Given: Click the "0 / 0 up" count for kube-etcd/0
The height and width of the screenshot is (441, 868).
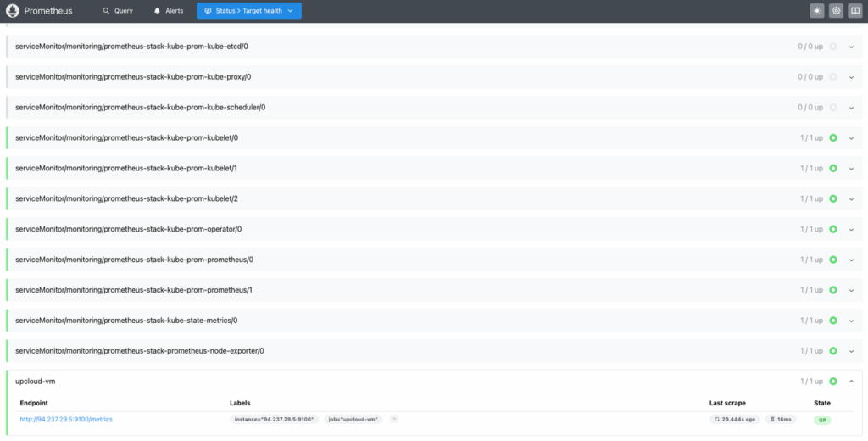Looking at the screenshot, I should click(x=810, y=47).
